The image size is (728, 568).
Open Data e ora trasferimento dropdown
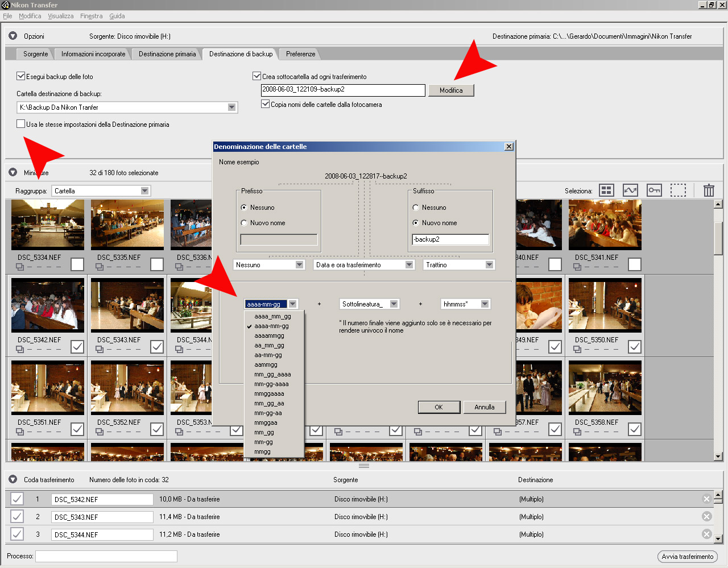(409, 264)
